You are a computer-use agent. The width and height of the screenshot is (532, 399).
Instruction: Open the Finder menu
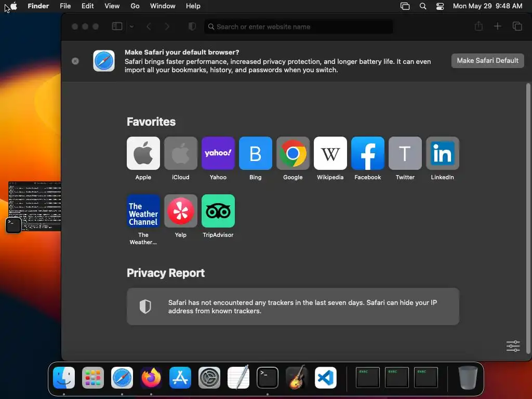click(38, 6)
